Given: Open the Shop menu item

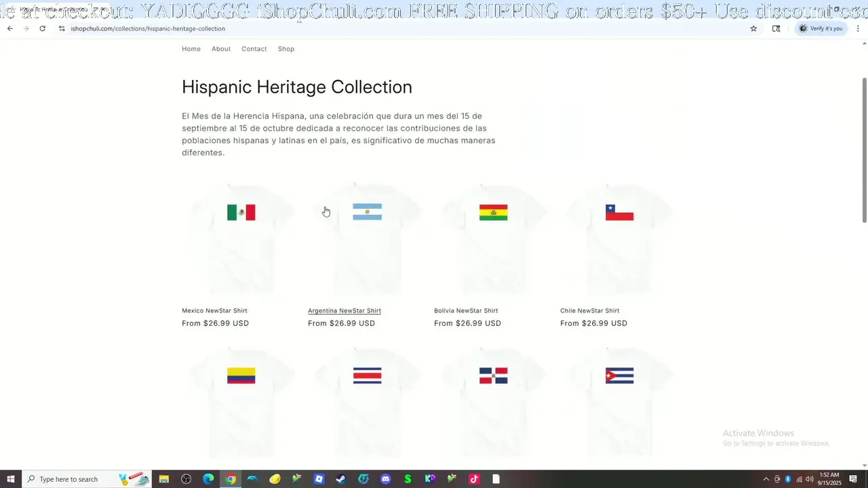Looking at the screenshot, I should pyautogui.click(x=286, y=49).
